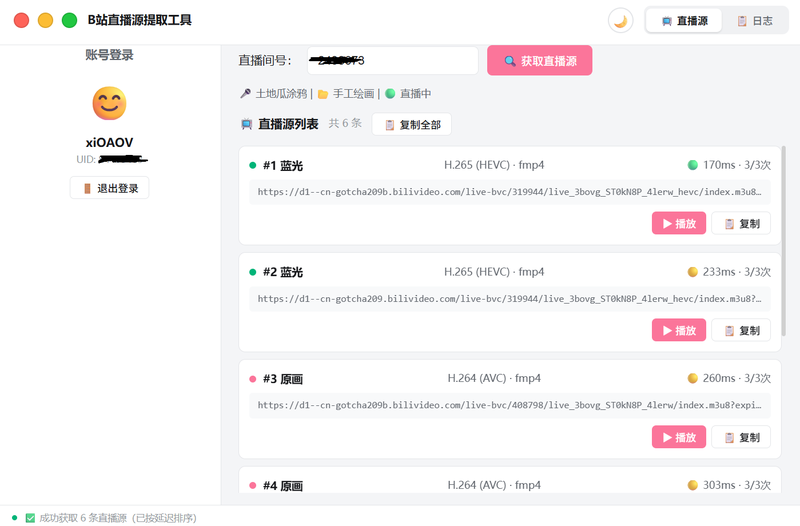Click the xiOAOV username
This screenshot has width=800, height=526.
point(109,142)
